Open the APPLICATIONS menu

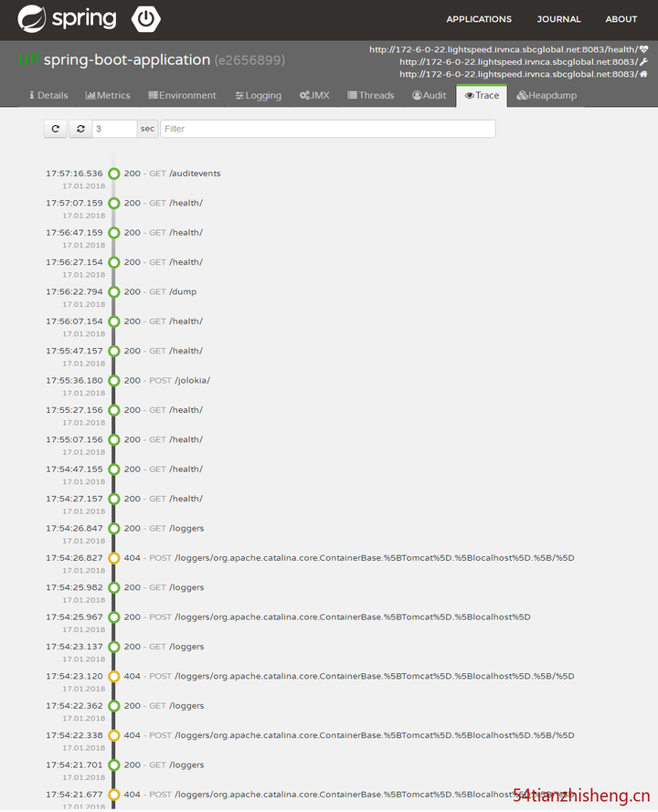click(479, 19)
